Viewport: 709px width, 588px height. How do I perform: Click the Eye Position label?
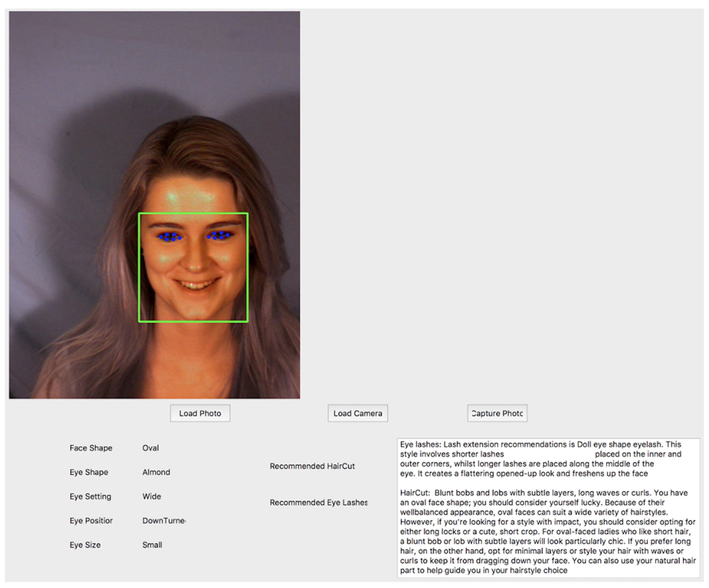click(x=91, y=521)
